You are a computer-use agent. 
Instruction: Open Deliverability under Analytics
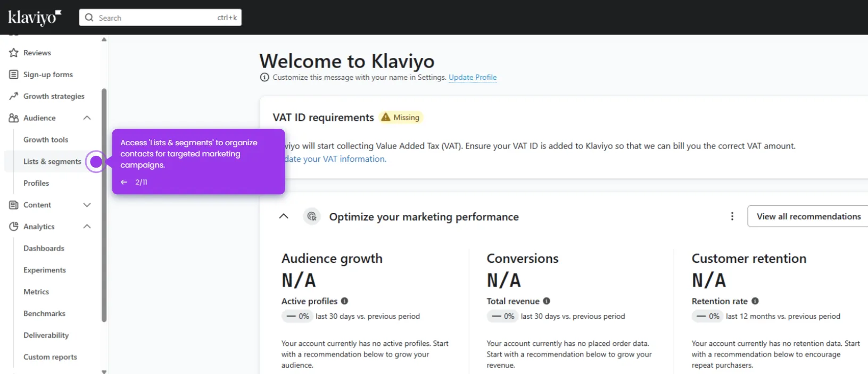click(x=46, y=335)
